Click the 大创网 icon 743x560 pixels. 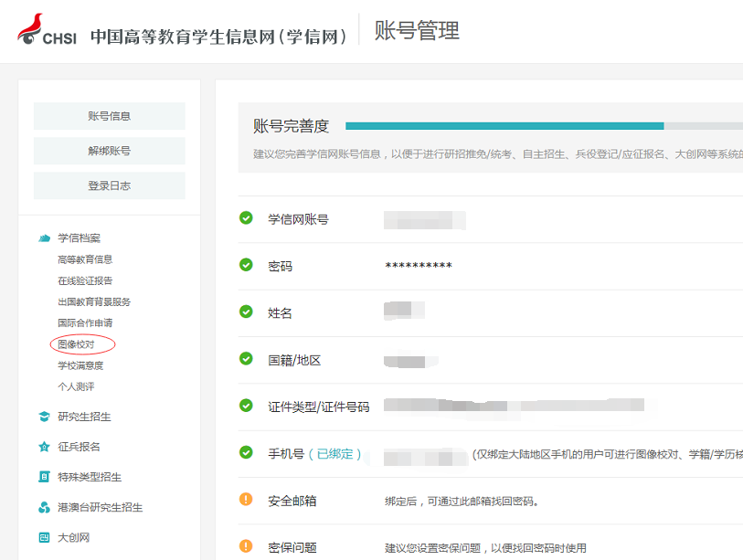(x=44, y=537)
